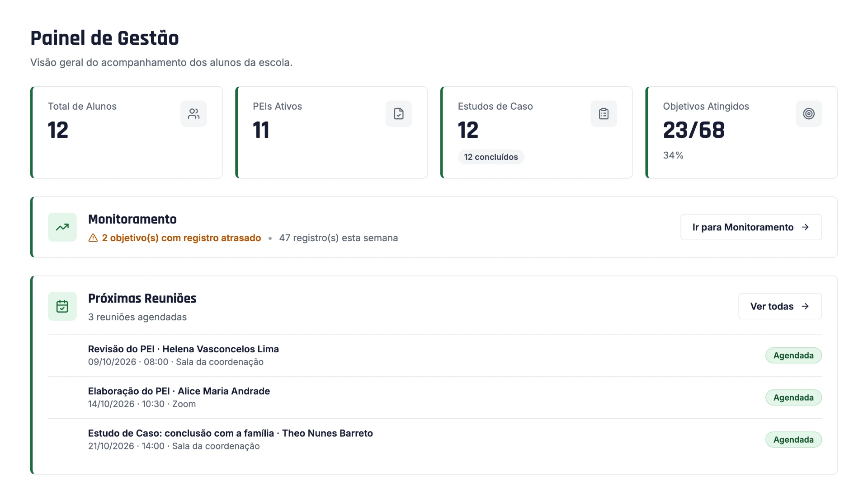
Task: Open meeting Revisão do PEI · Helena Vasconcelos Lima
Action: pyautogui.click(x=434, y=355)
